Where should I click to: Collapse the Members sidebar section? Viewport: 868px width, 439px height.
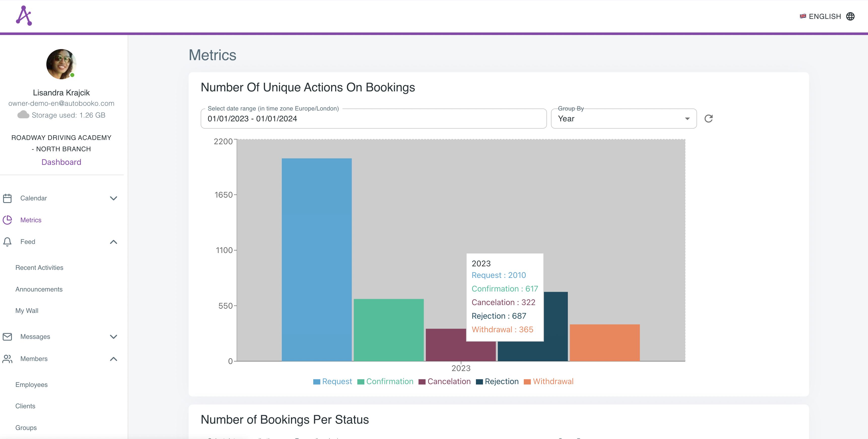pos(114,359)
